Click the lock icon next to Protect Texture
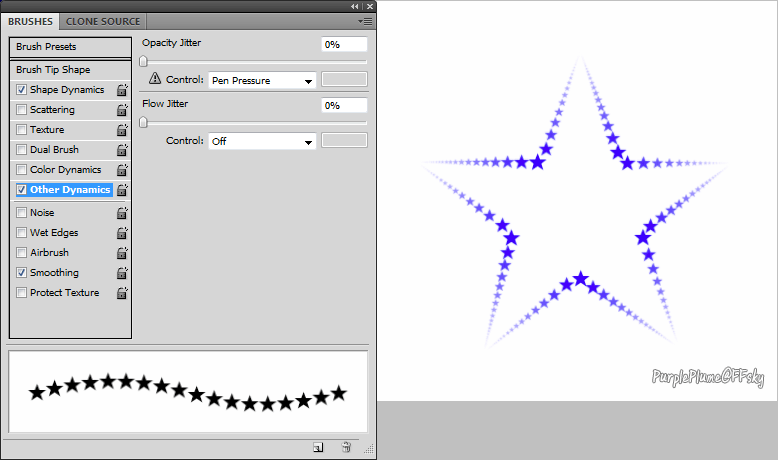 click(x=122, y=293)
